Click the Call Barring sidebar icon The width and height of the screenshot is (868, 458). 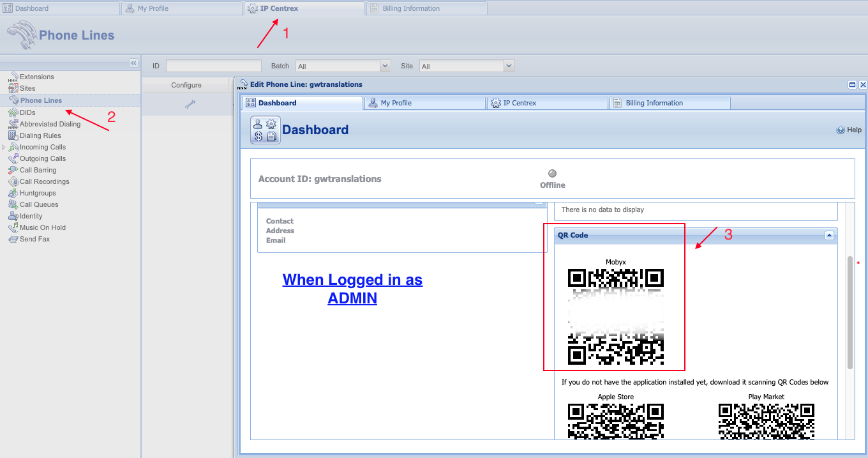pyautogui.click(x=13, y=170)
